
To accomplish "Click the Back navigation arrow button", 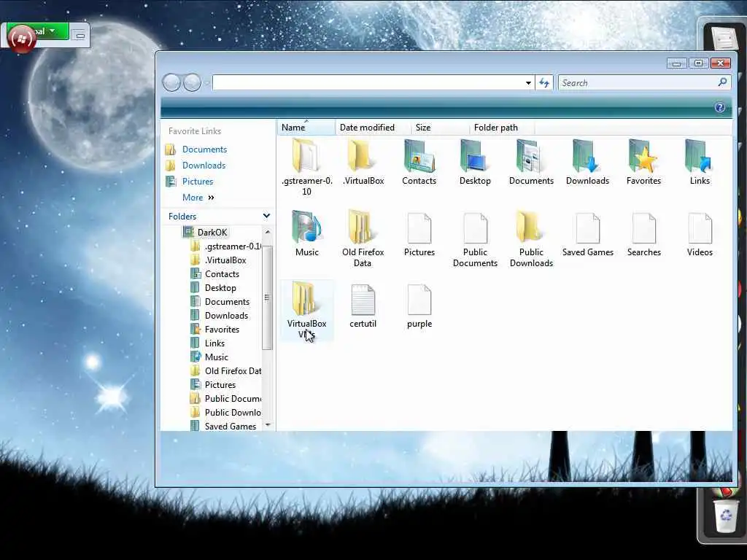I will [171, 83].
